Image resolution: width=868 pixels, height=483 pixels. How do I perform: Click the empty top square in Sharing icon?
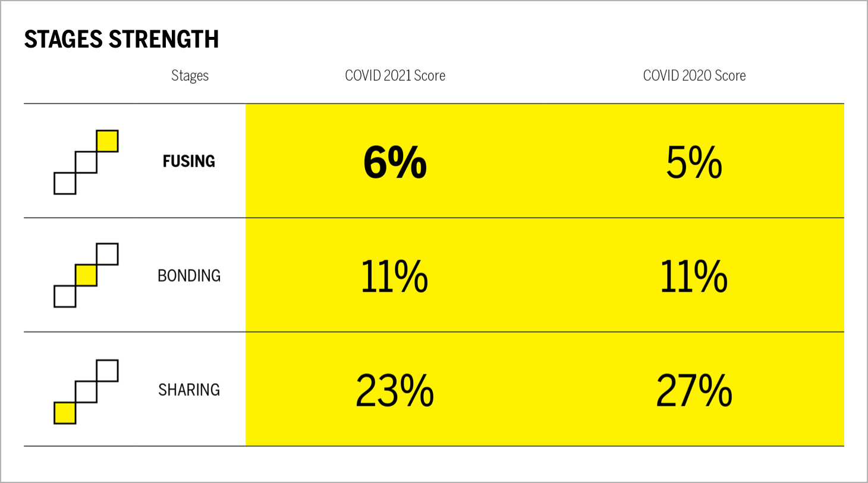[108, 371]
